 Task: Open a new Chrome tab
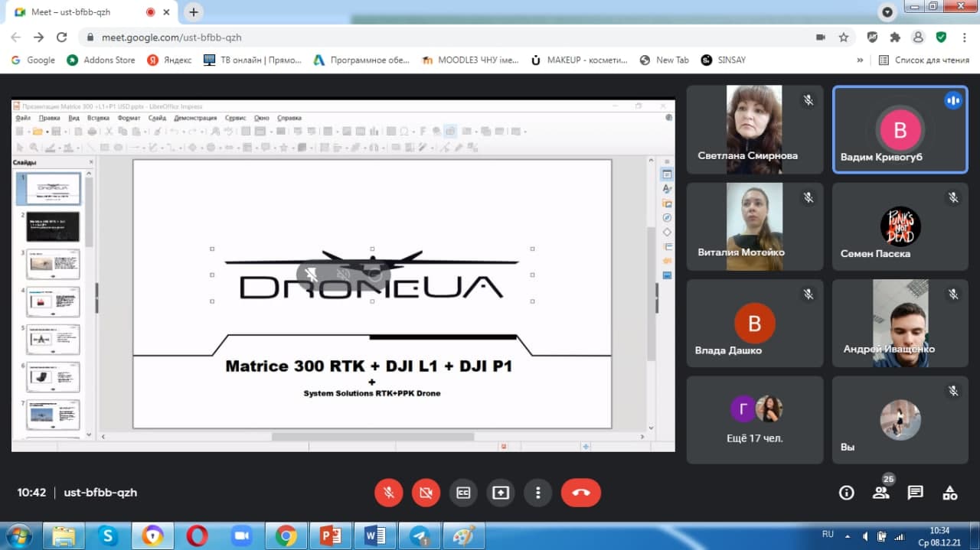coord(194,12)
